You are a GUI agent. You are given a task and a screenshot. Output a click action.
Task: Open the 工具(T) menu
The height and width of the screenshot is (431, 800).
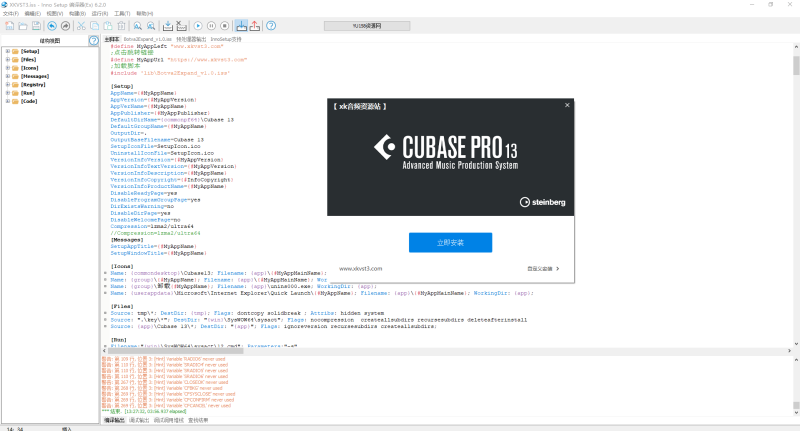(x=122, y=13)
